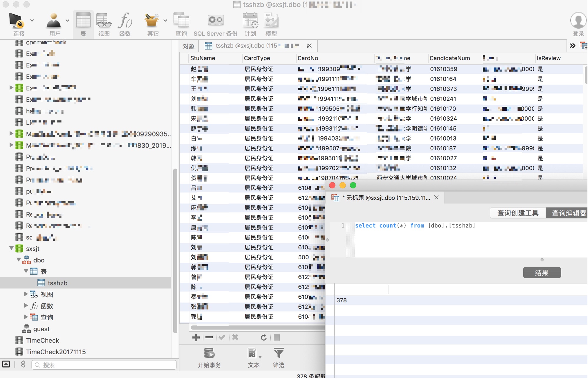Collapse the dbo schema node
The height and width of the screenshot is (379, 588).
coord(19,260)
